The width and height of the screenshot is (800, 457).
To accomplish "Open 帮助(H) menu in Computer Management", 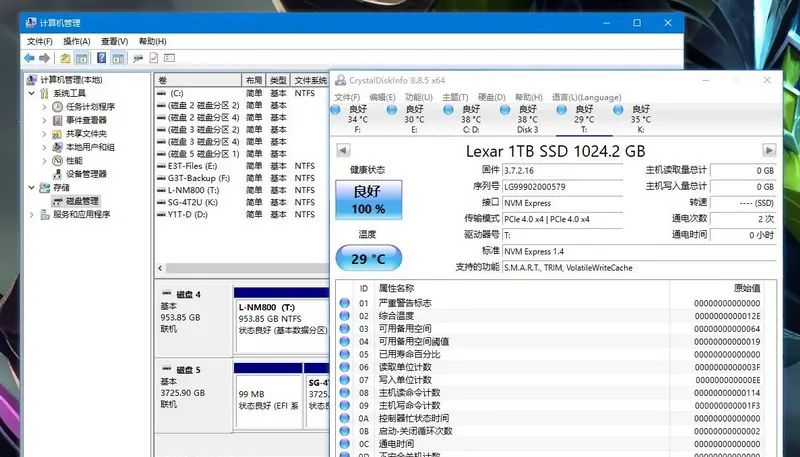I will pyautogui.click(x=153, y=41).
